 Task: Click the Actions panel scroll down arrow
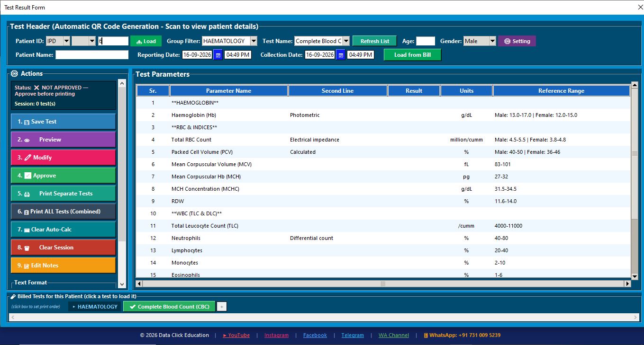(122, 284)
